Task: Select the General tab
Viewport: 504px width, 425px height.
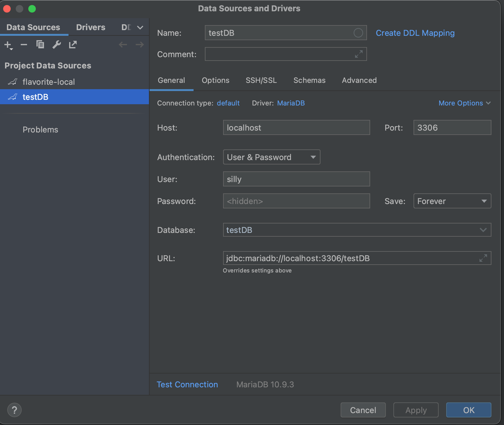Action: pos(171,80)
